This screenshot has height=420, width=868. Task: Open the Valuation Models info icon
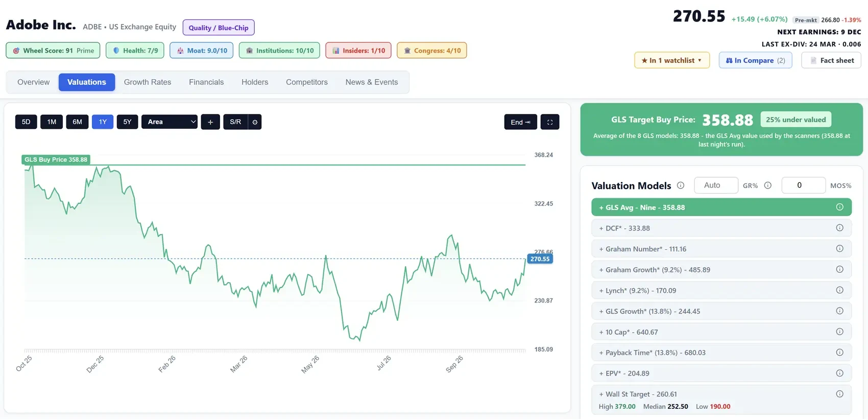click(681, 185)
